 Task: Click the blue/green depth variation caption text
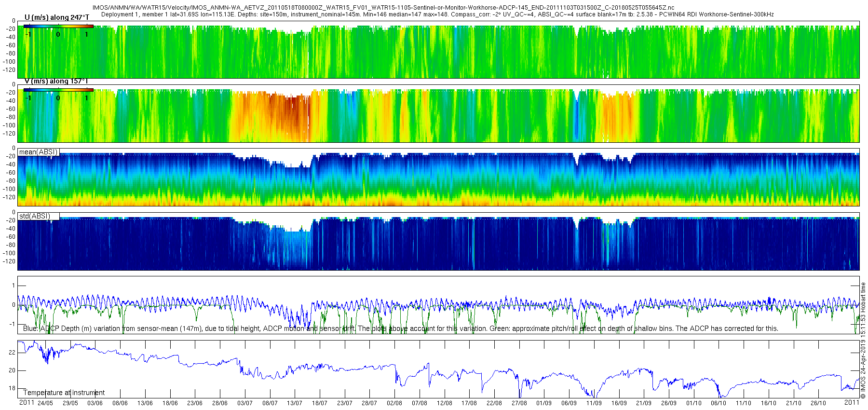[x=401, y=328]
